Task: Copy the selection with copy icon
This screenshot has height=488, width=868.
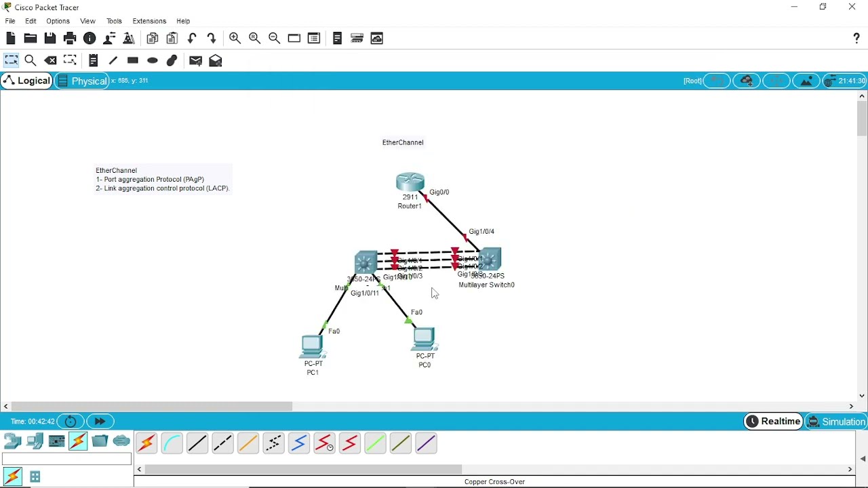Action: (x=153, y=39)
